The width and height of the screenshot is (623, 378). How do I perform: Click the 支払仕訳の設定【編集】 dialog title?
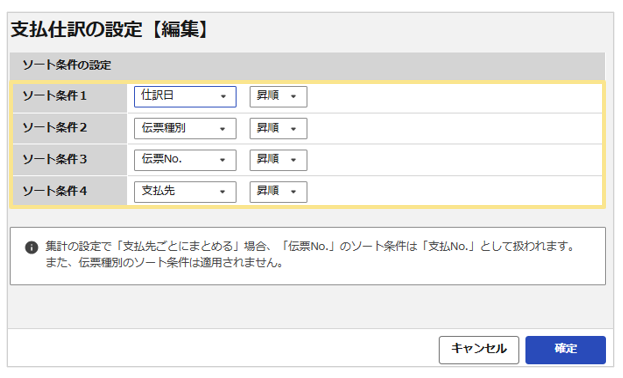[109, 29]
